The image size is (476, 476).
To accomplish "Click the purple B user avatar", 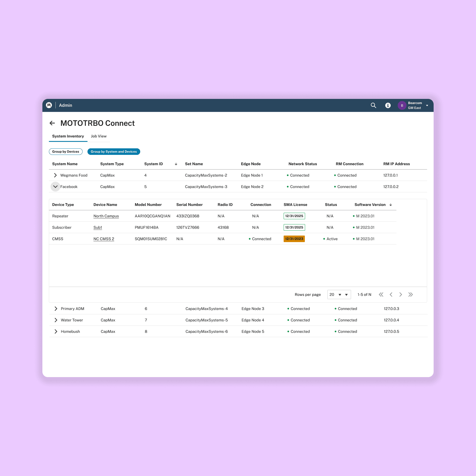I will tap(402, 105).
